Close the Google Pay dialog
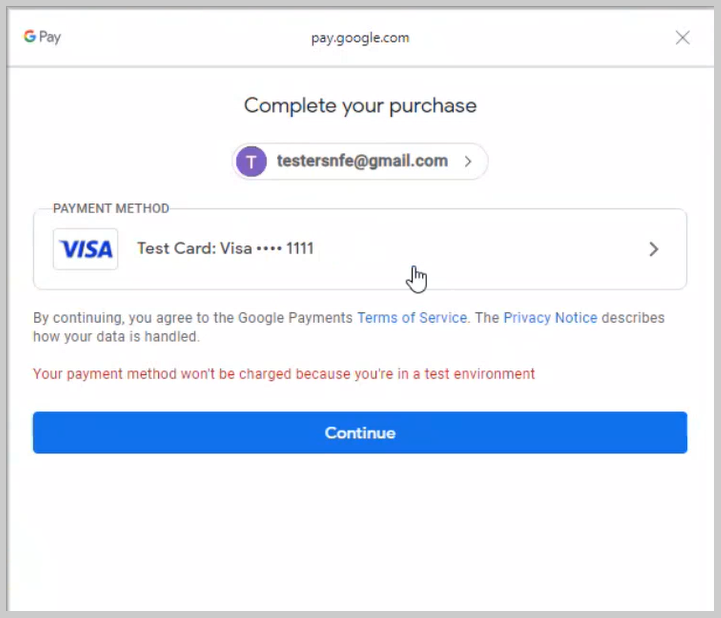This screenshot has height=618, width=721. (682, 38)
